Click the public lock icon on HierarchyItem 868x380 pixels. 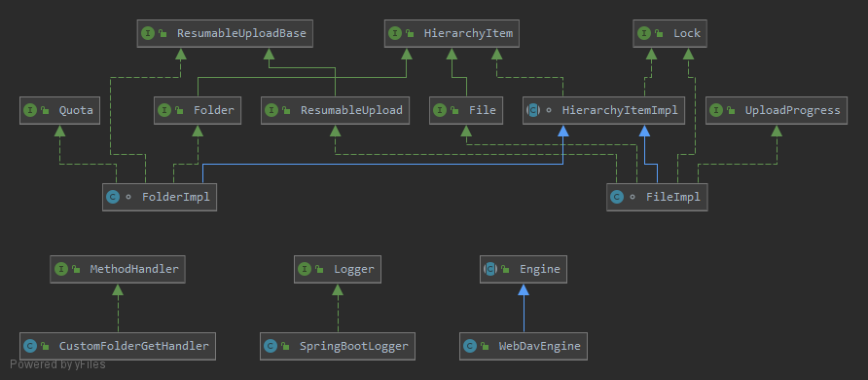pyautogui.click(x=410, y=34)
